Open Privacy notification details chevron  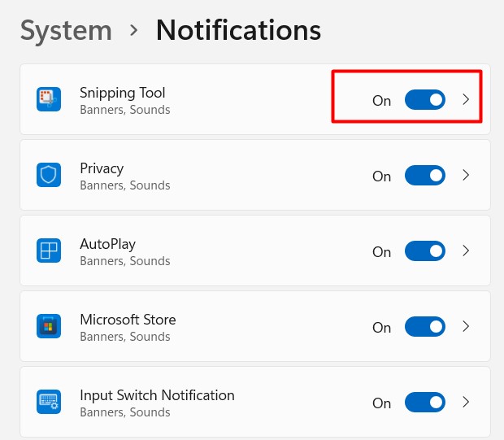coord(466,176)
